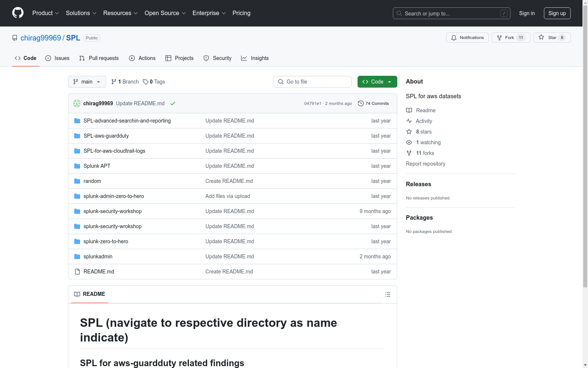Select the README tab heading
Viewport: 588px width, 368px height.
[x=90, y=294]
